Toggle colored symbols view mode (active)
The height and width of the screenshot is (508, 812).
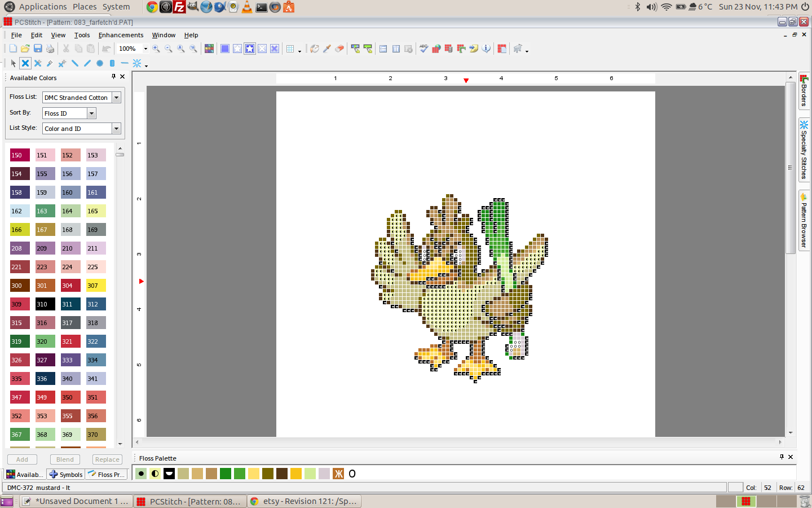tap(250, 49)
